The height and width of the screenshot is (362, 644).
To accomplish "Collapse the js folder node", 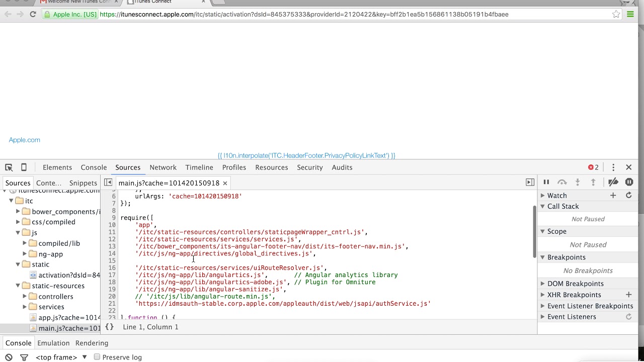I will point(18,232).
